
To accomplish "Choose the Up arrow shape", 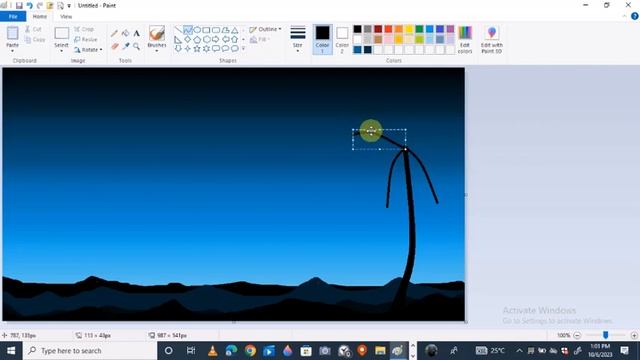I will 235,40.
